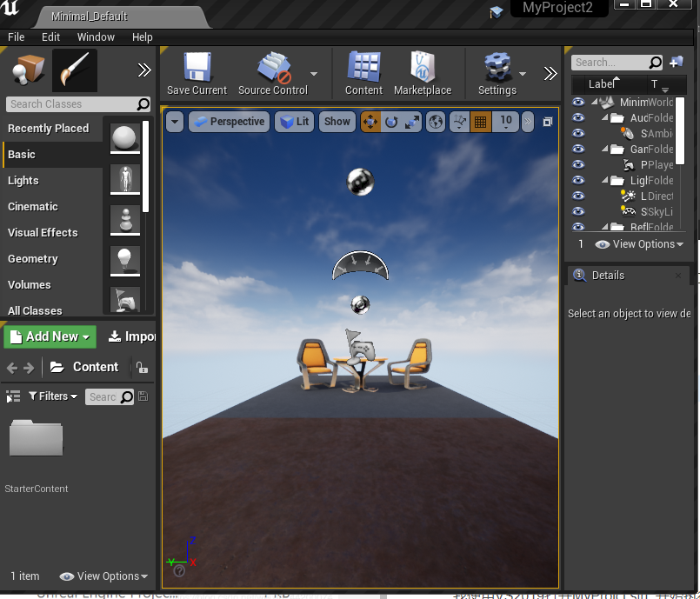Activate the Paint mode brush tool
The image size is (700, 599).
[74, 70]
